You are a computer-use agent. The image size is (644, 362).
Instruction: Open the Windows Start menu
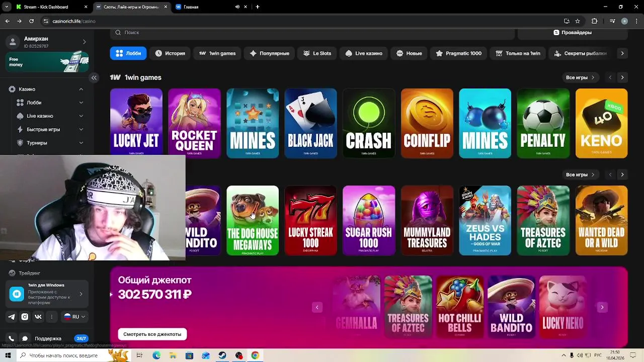[8, 355]
